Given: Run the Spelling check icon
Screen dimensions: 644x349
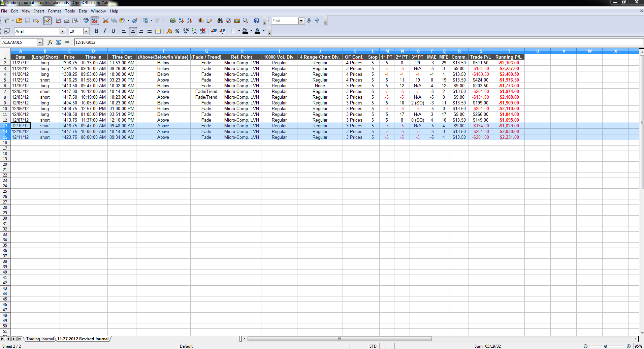Looking at the screenshot, I should [86, 21].
